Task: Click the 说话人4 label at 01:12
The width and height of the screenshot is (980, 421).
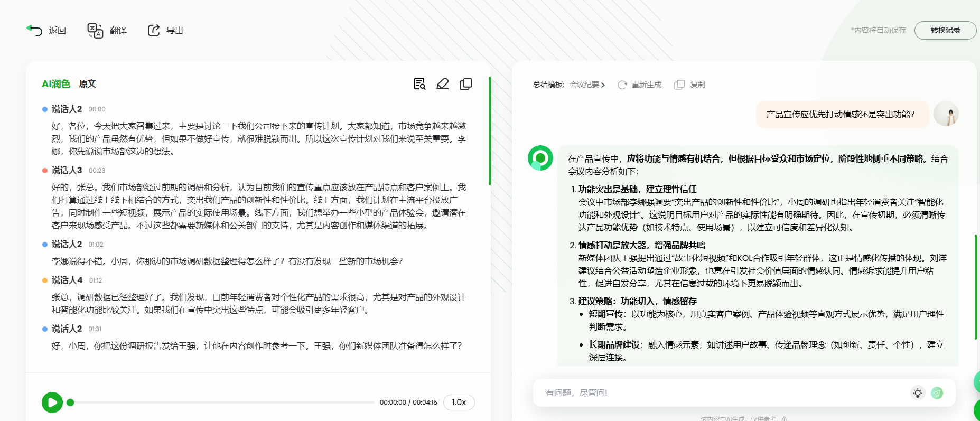Action: click(67, 280)
